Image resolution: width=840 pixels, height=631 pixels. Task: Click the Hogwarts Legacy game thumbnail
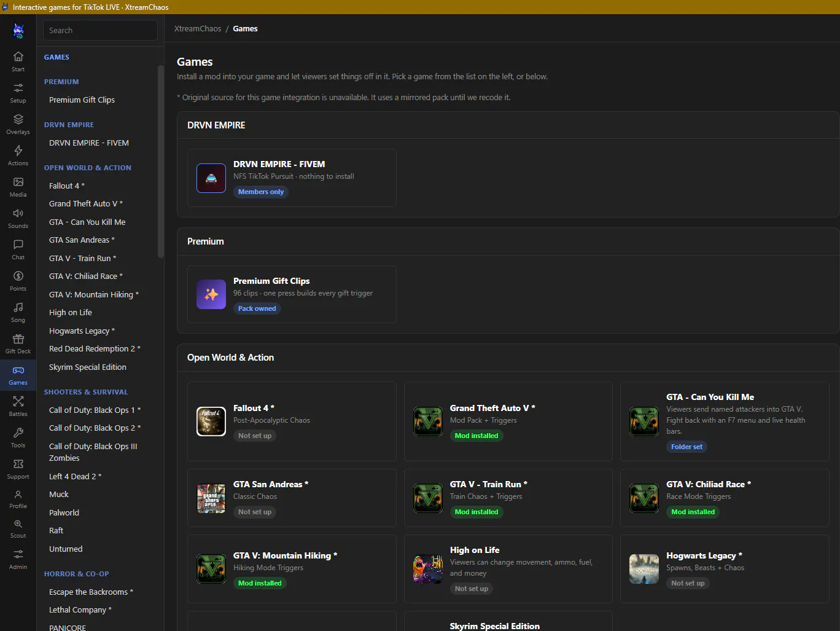coord(644,569)
